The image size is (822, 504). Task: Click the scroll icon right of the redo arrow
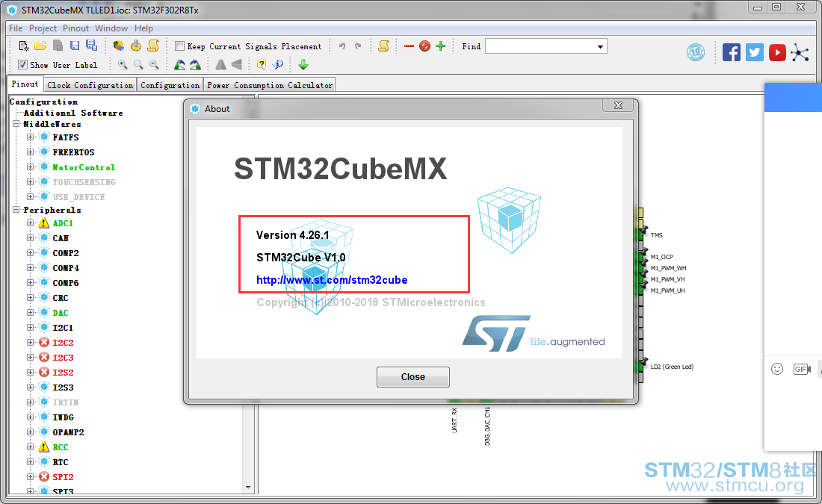384,46
